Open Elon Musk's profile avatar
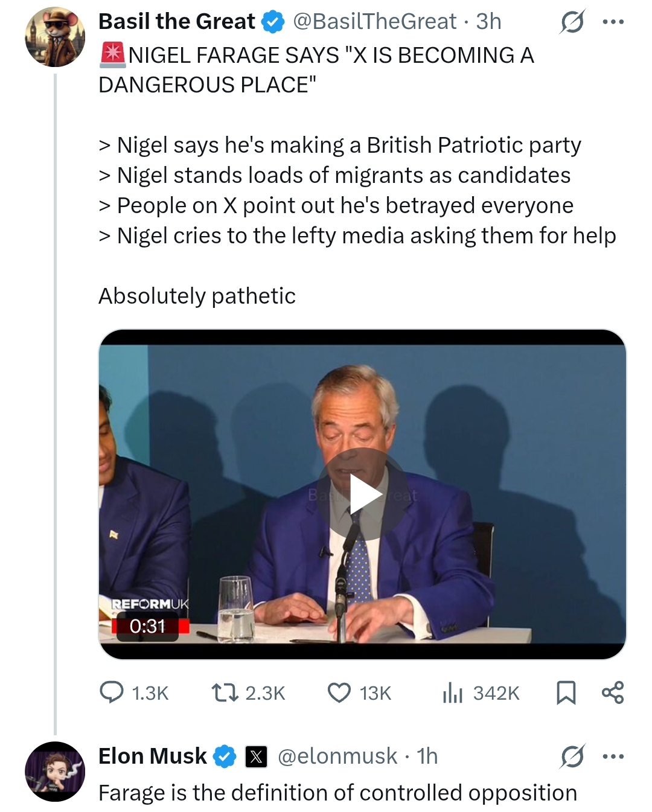This screenshot has height=812, width=652. pos(55,772)
